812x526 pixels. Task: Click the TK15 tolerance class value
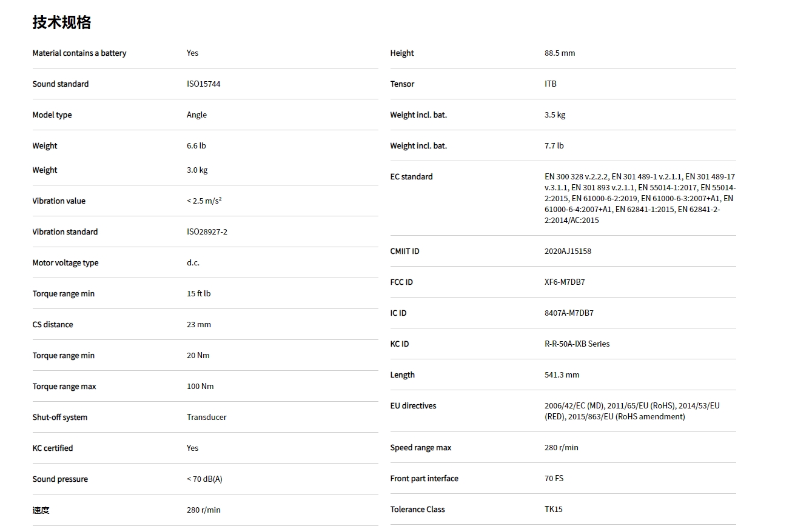click(x=553, y=510)
